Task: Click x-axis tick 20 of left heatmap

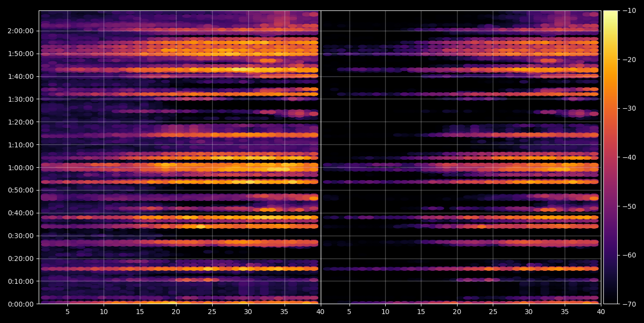Action: tap(176, 312)
